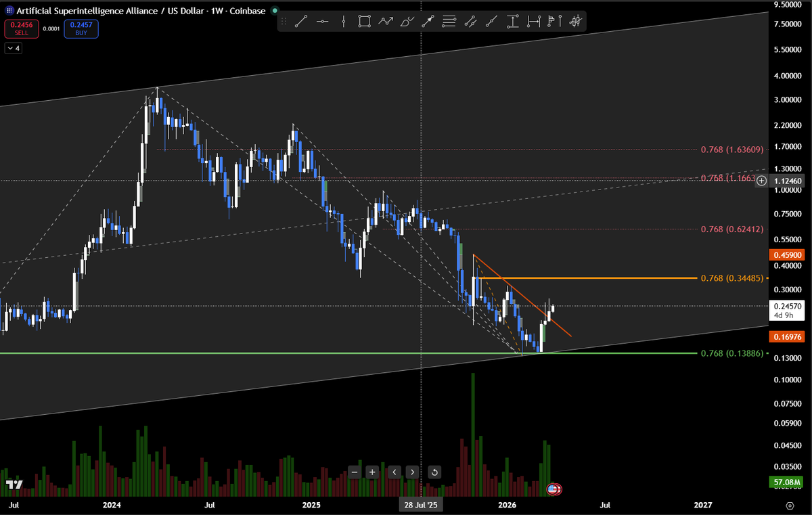812x515 pixels.
Task: Select the Path polyline tool
Action: 386,22
